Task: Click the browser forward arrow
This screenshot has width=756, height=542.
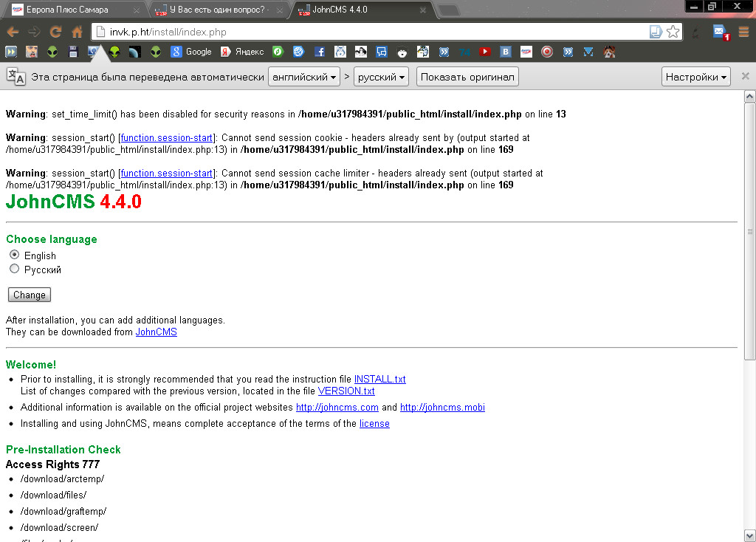Action: click(34, 32)
